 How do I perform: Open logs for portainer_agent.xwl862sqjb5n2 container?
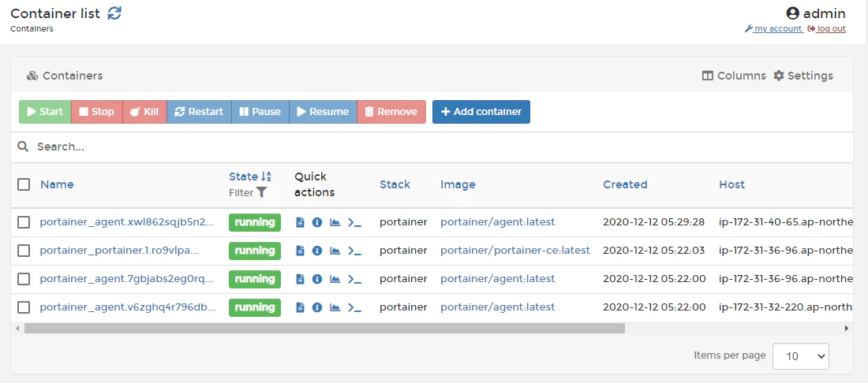coord(300,222)
